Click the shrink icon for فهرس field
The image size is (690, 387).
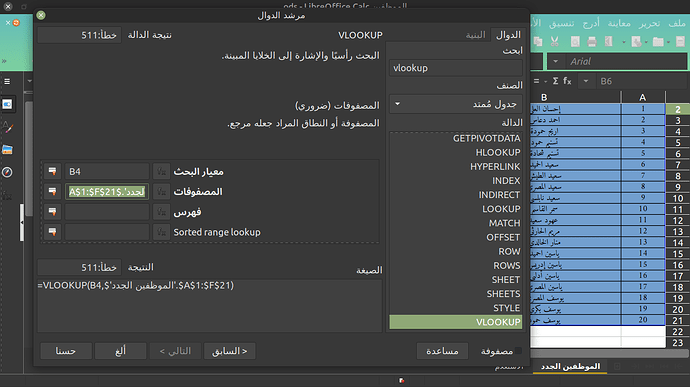(x=52, y=212)
